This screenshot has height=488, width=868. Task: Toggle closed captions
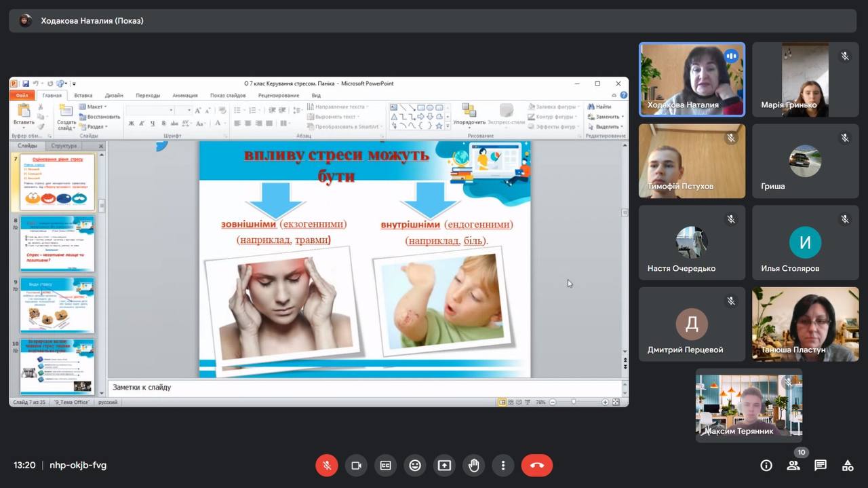pyautogui.click(x=385, y=465)
